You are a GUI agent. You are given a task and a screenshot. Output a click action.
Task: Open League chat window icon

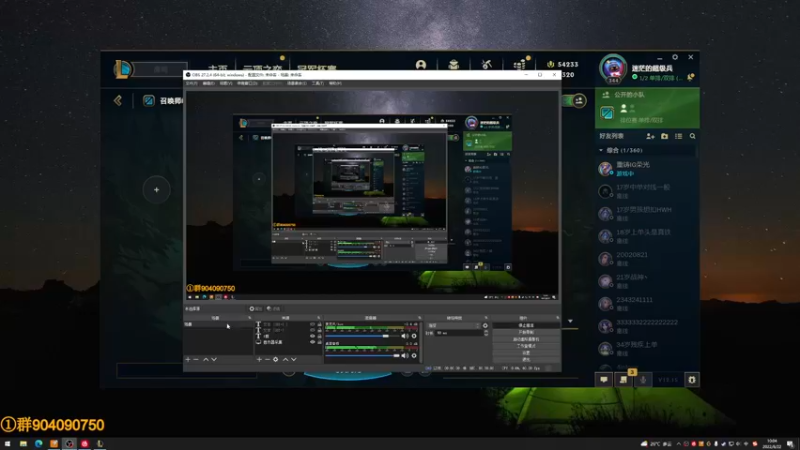604,380
